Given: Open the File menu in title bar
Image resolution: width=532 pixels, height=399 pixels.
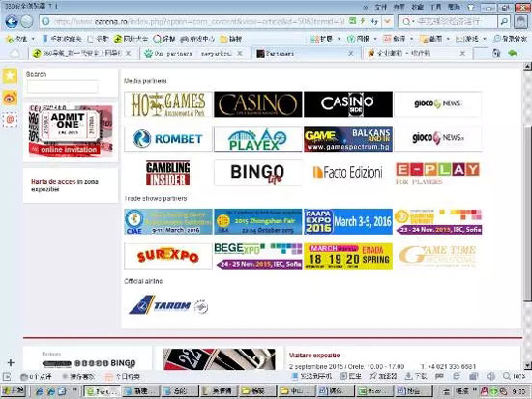Looking at the screenshot, I should pyautogui.click(x=381, y=7).
